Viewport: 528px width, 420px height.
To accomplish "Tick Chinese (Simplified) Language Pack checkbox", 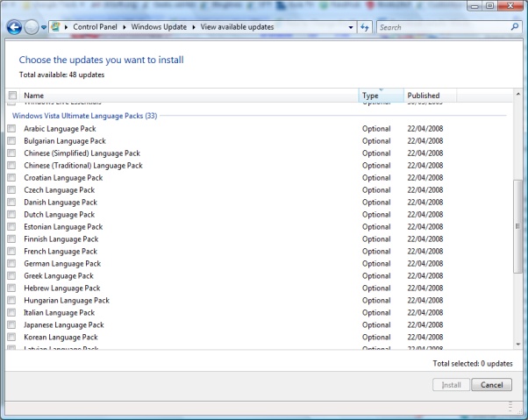I will point(11,153).
